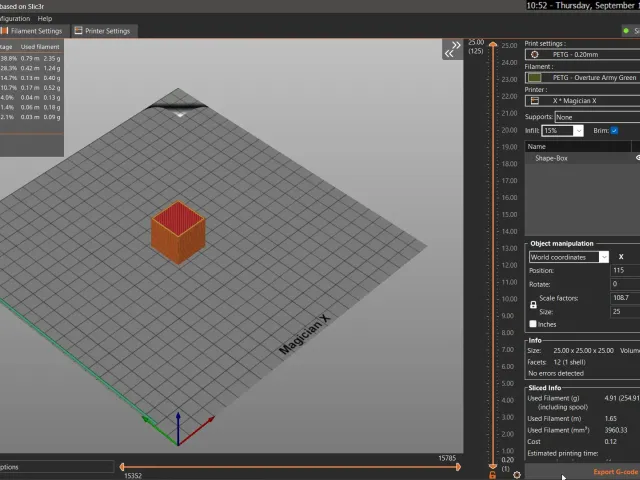Screen dimensions: 640x480
Task: Click the Used Filament (m) value 1.65
Action: [x=611, y=418]
